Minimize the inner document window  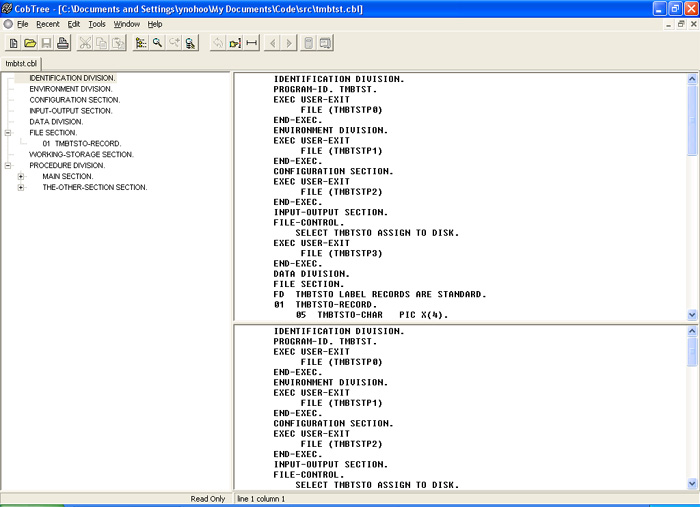coord(668,24)
